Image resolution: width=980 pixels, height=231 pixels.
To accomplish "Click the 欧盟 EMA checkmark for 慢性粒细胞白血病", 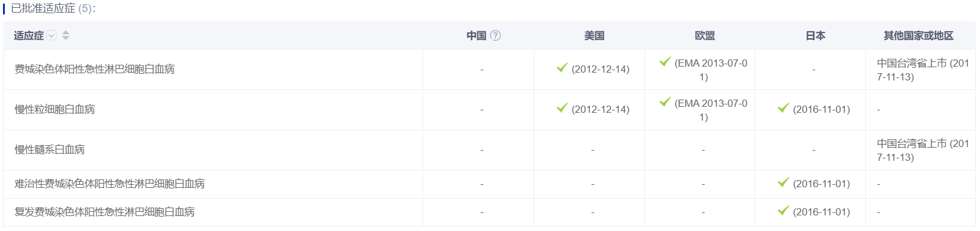I will 665,102.
